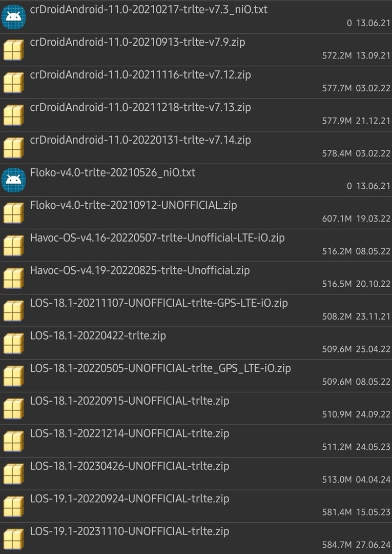Select LOS-18.1-20220915-UNOFFICIAL-trlte.zip entry
Viewport: 392px width, 554px height.
pos(196,408)
